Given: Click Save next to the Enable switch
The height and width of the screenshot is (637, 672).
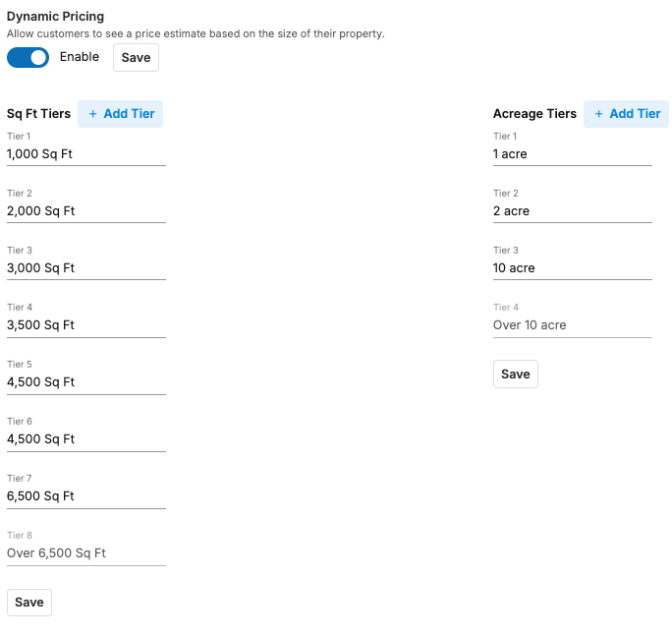Looking at the screenshot, I should point(136,57).
